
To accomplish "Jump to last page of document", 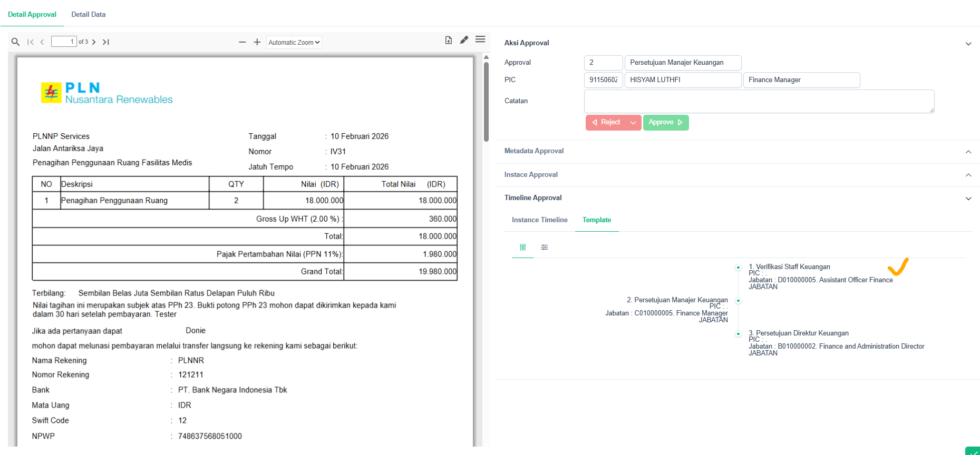I will pos(106,42).
